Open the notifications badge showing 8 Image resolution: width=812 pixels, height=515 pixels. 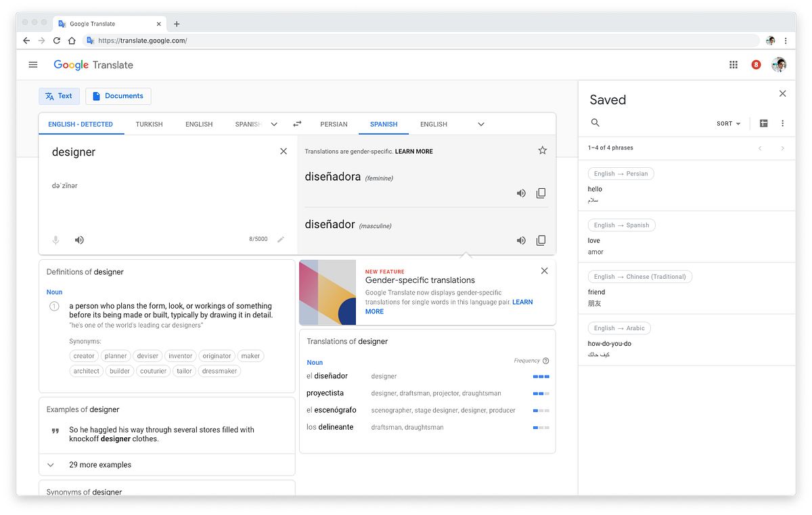click(x=756, y=65)
